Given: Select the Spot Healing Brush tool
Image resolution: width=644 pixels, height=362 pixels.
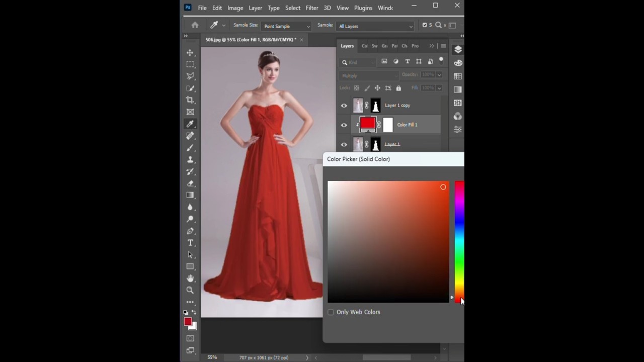Looking at the screenshot, I should coord(190,136).
